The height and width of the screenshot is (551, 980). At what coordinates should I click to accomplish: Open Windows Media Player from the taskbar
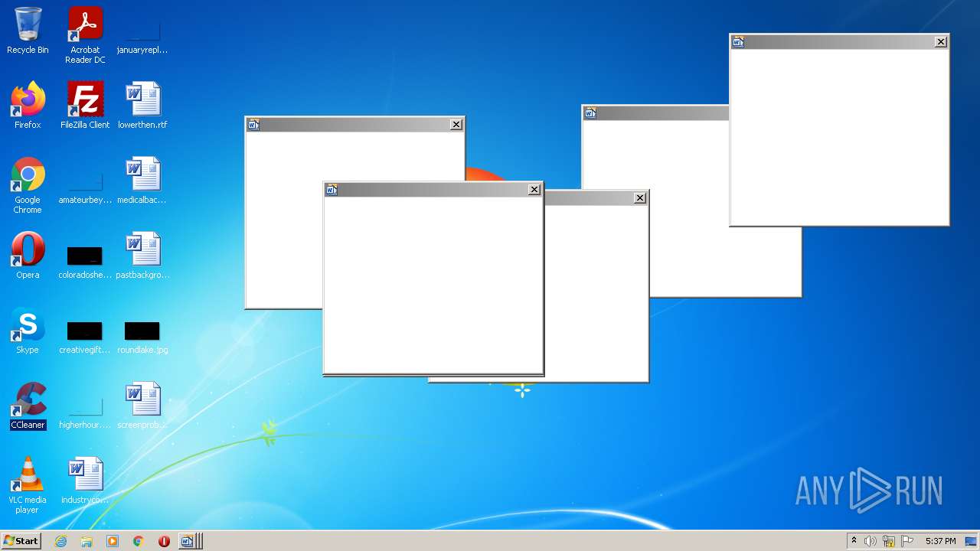click(113, 541)
